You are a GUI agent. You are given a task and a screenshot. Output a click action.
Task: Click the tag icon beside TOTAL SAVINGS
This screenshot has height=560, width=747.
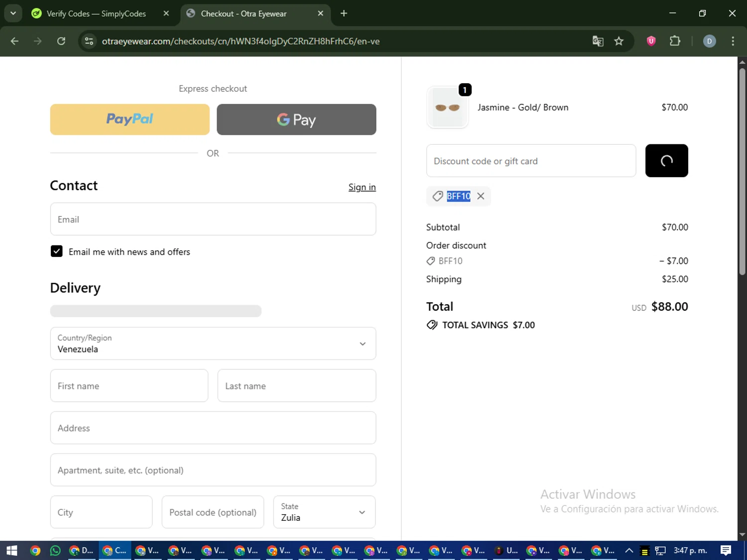(432, 325)
